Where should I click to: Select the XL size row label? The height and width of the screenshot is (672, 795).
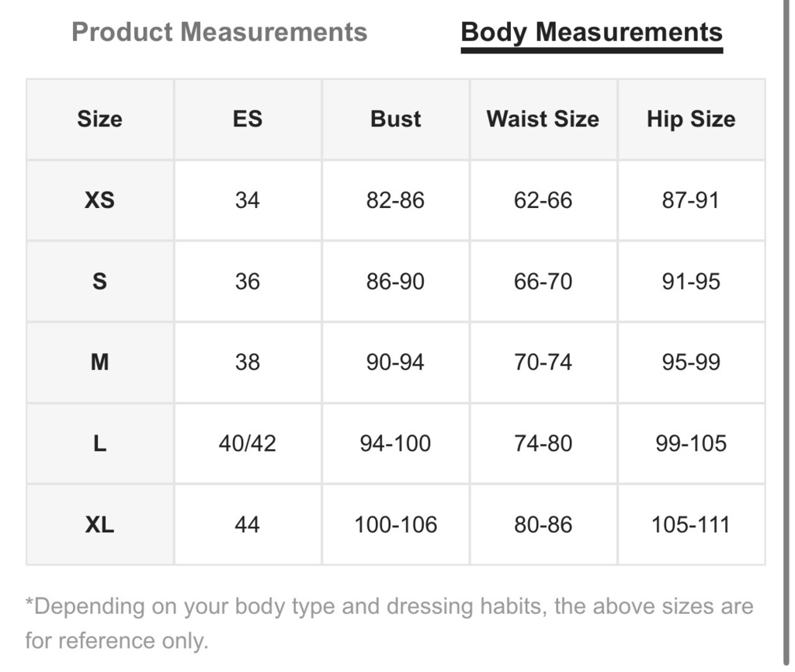[x=100, y=525]
